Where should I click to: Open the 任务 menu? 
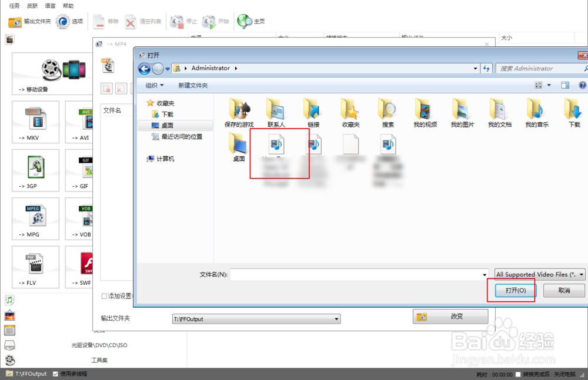pos(14,6)
